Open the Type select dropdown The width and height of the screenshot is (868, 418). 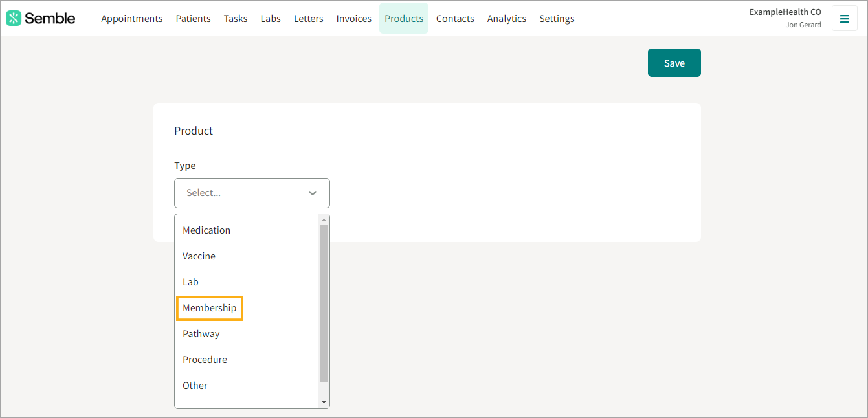(252, 193)
